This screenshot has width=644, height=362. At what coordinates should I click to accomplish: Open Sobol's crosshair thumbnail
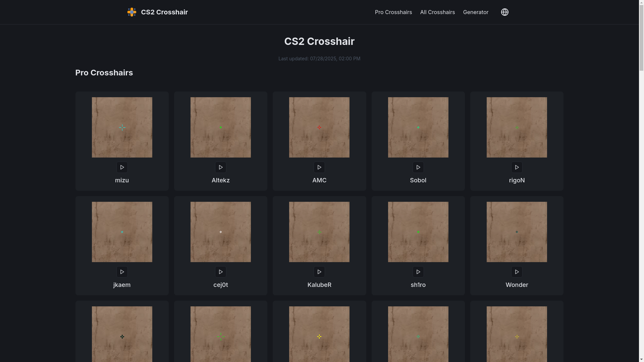pos(418,127)
